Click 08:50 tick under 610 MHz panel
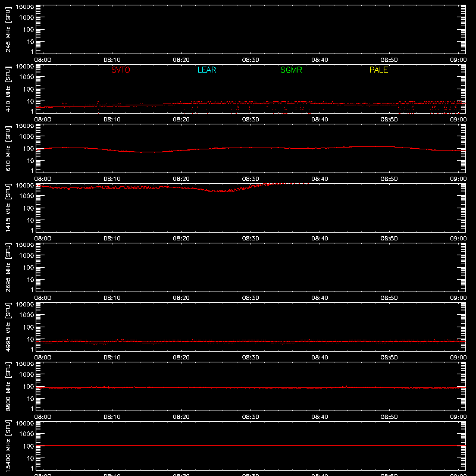The height and width of the screenshot is (476, 476). (x=389, y=179)
